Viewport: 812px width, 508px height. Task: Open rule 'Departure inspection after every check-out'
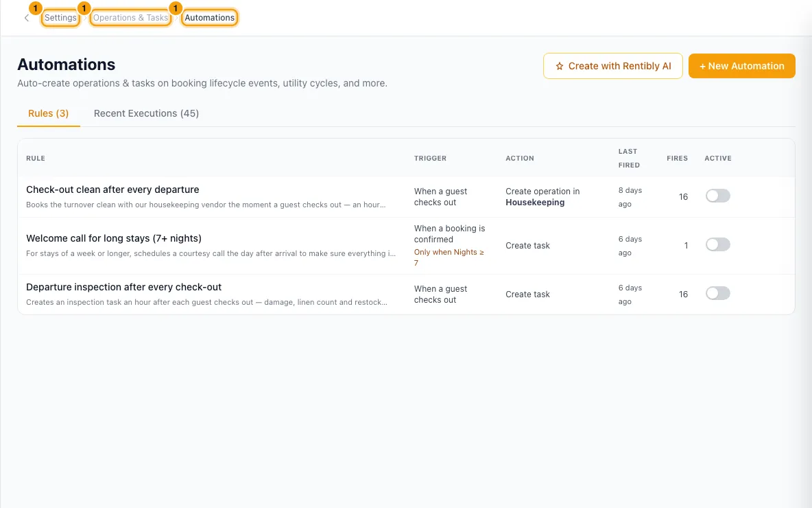click(123, 287)
